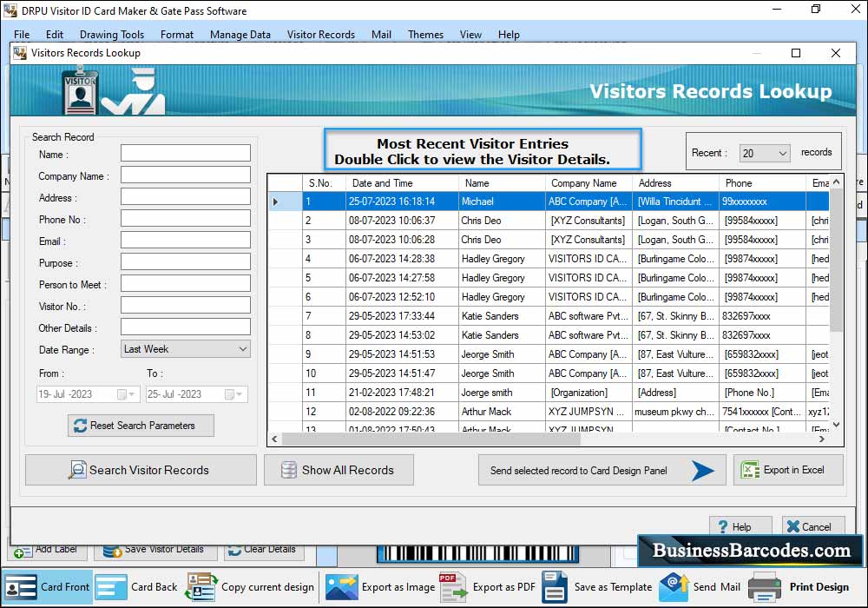This screenshot has height=608, width=868.
Task: Open the Visitor Records menu
Action: [321, 35]
